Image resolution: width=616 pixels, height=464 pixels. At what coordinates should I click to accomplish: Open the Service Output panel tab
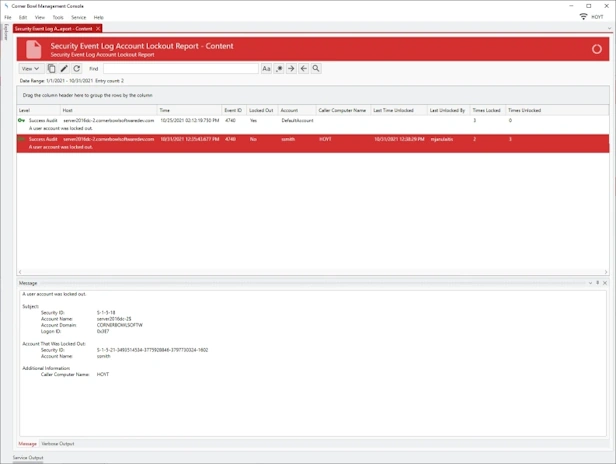tap(28, 457)
